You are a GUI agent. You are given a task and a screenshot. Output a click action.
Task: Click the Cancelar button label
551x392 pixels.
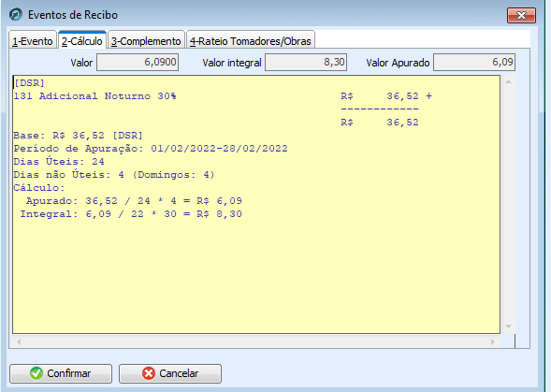coord(179,373)
